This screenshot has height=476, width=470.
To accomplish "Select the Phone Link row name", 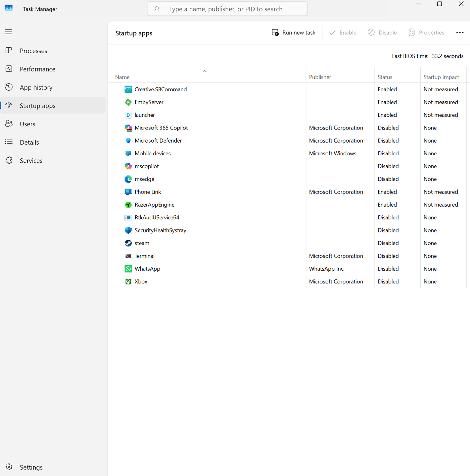I will click(148, 192).
